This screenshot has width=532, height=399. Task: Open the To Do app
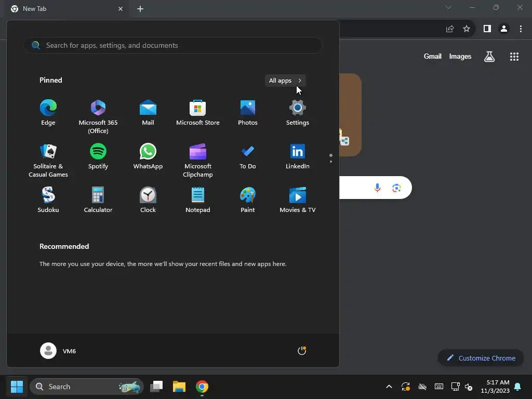(248, 156)
